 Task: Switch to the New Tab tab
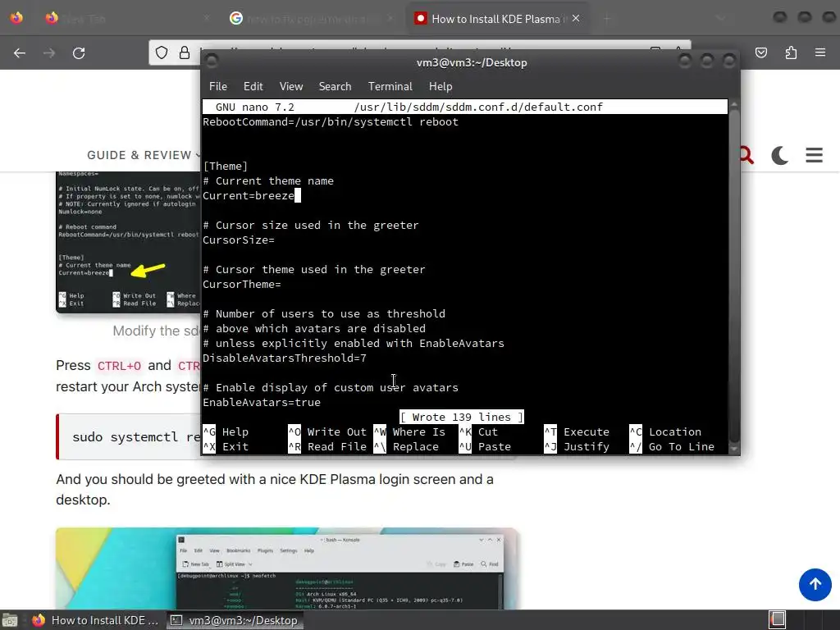127,19
